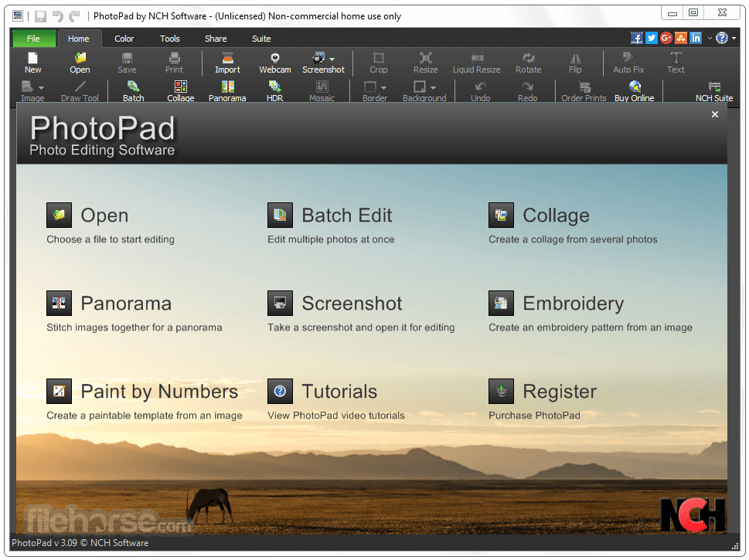Switch to the Suite tab
This screenshot has height=560, width=749.
click(x=261, y=39)
